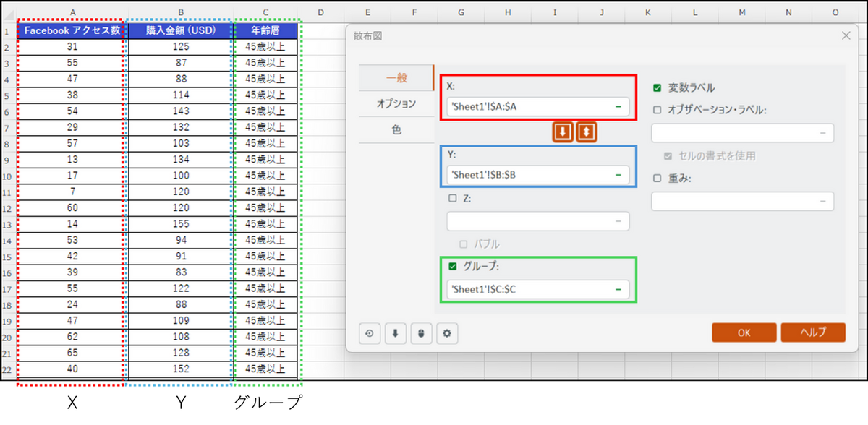
Task: Click the orange swap X and Y button
Action: (587, 132)
